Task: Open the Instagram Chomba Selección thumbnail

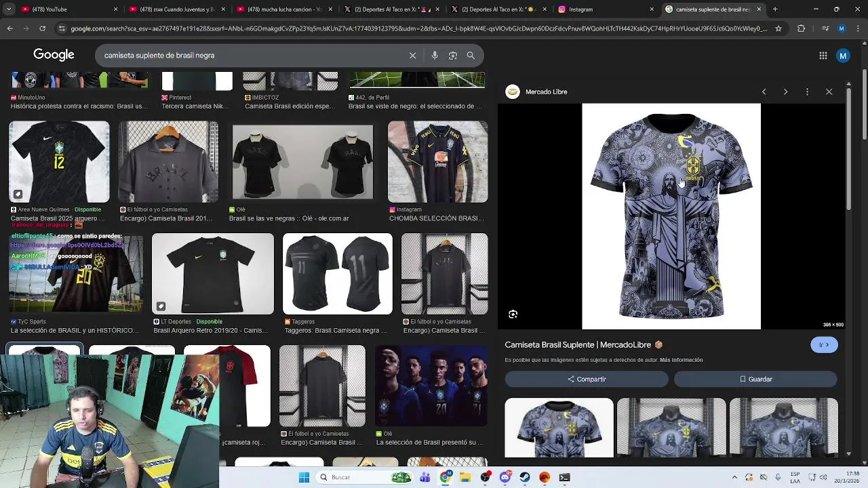Action: coord(437,162)
